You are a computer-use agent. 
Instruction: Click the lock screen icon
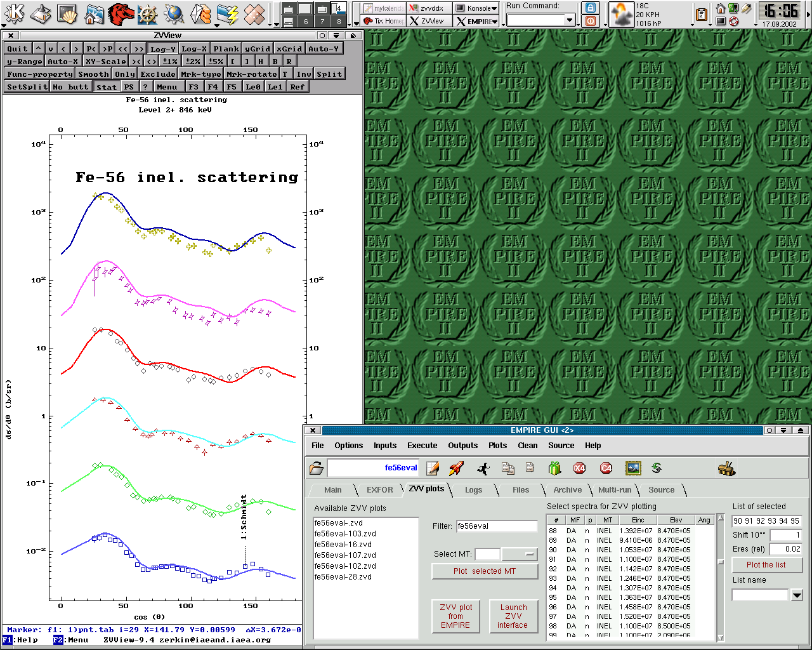click(591, 7)
